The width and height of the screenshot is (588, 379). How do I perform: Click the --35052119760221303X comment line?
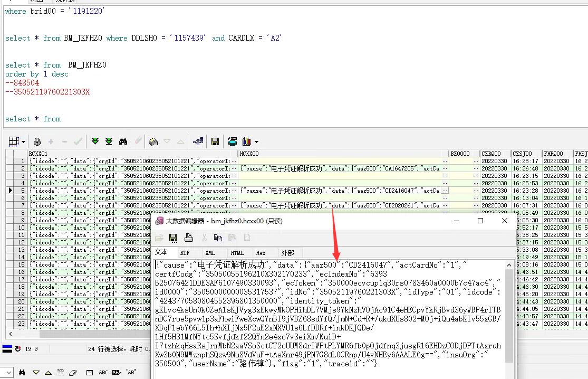point(47,91)
